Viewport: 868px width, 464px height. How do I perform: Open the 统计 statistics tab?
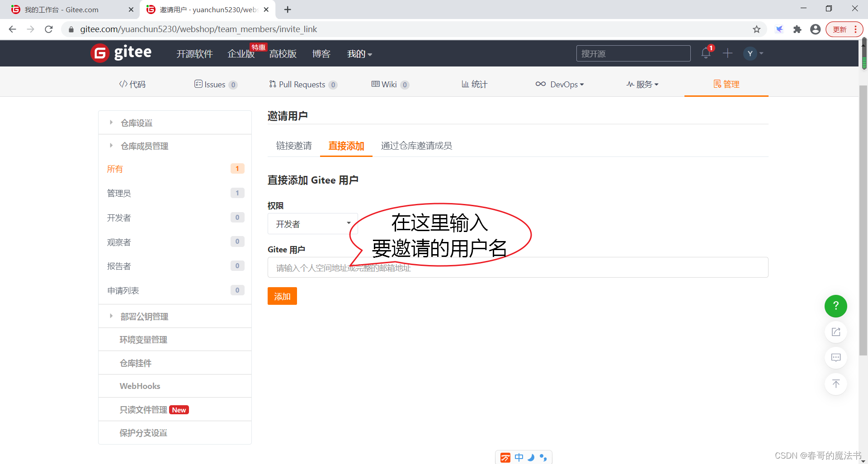click(x=474, y=84)
